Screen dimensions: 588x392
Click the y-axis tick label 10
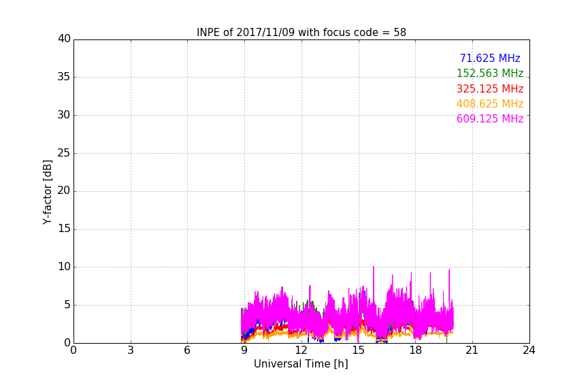click(x=64, y=267)
